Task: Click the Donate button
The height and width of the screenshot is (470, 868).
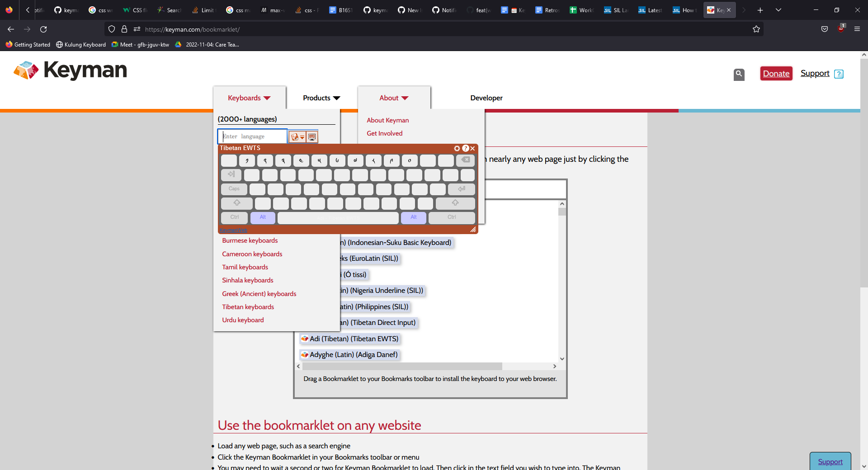Action: [x=776, y=74]
